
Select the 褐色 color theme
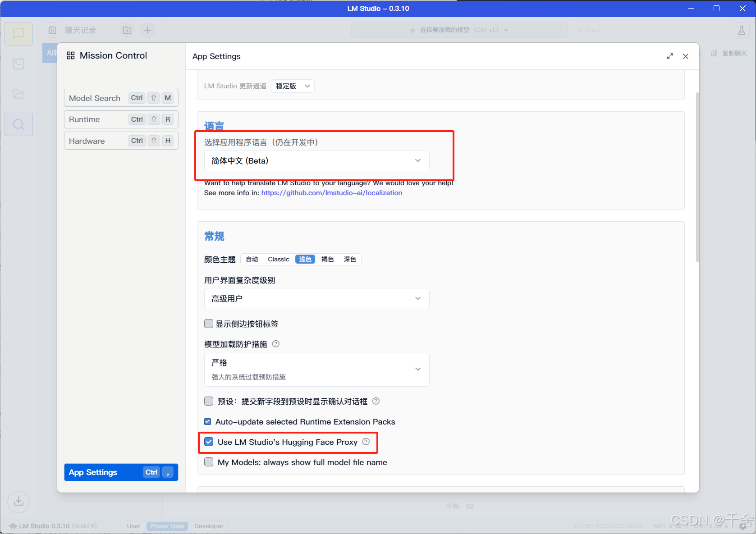pyautogui.click(x=328, y=259)
